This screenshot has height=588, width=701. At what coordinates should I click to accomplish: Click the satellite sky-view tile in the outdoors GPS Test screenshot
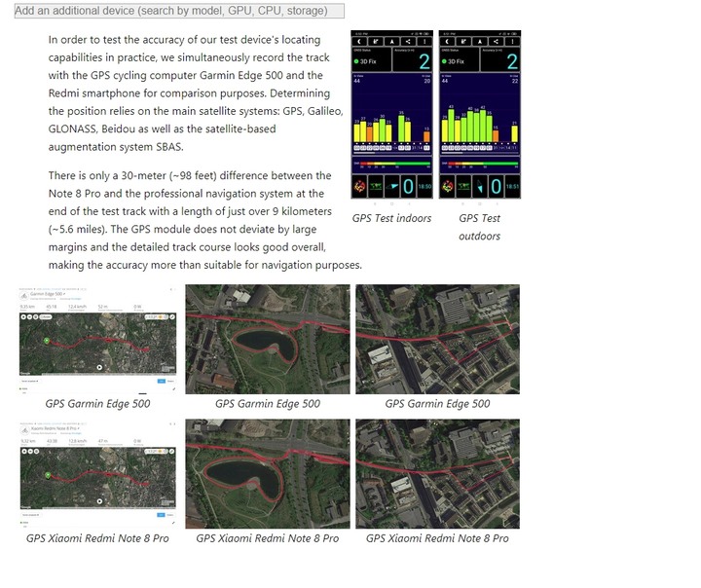point(448,187)
